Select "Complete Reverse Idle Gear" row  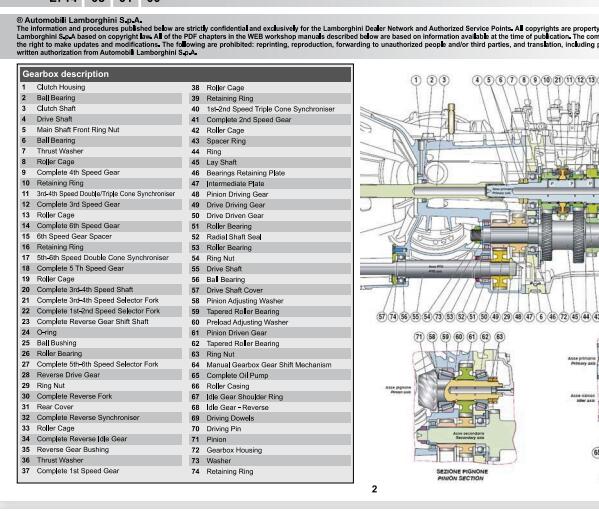point(101,439)
